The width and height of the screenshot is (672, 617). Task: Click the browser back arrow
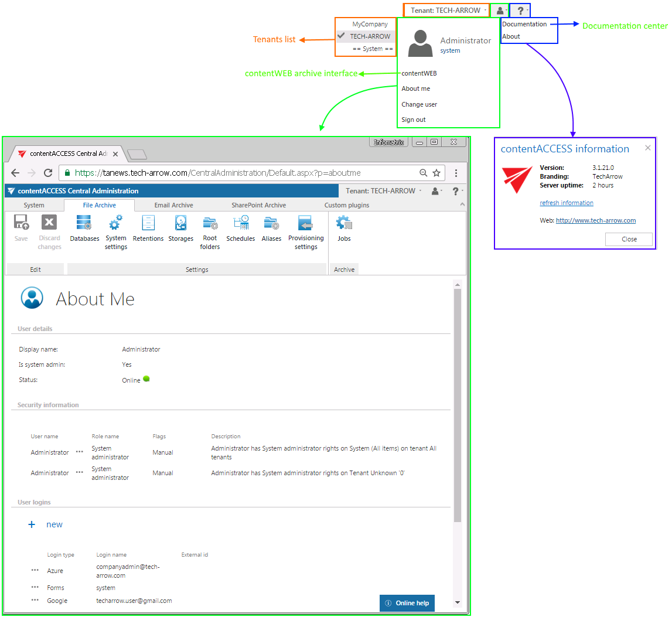[x=15, y=173]
